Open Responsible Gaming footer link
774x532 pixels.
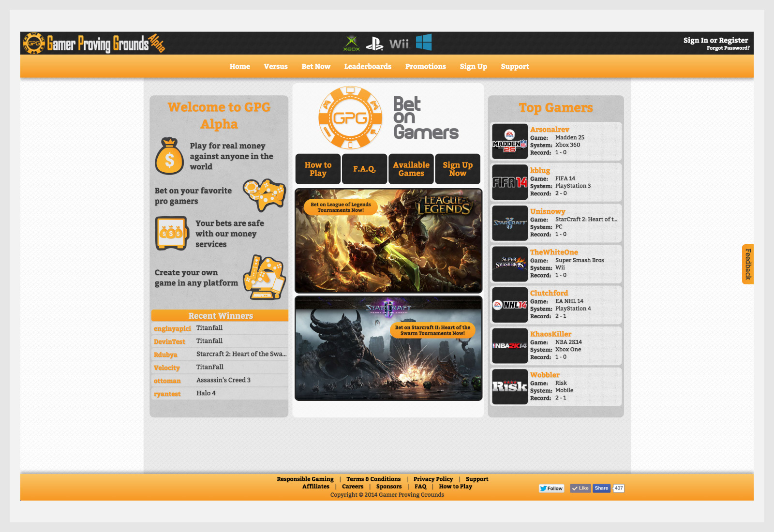[x=305, y=479]
